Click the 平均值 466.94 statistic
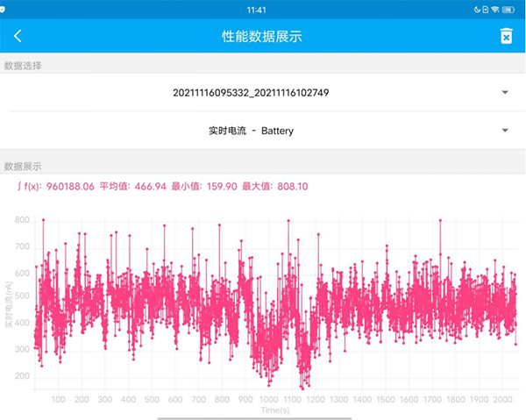Screen dimensions: 526x420 (x=131, y=187)
